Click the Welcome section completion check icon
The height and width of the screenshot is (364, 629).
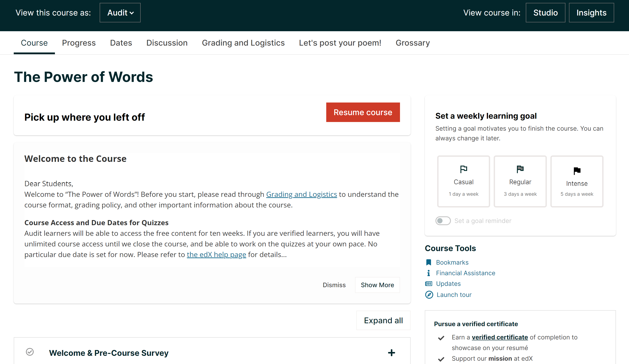point(30,352)
